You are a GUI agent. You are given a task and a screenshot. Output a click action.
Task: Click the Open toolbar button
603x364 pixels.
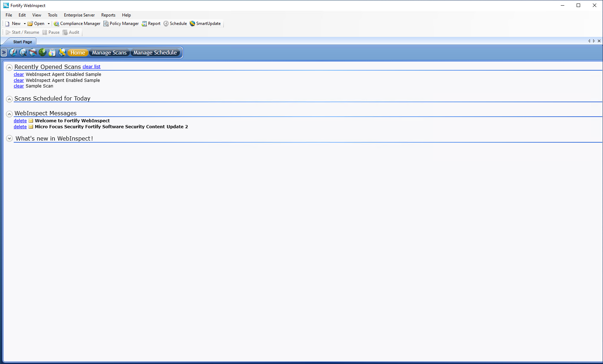(x=36, y=24)
